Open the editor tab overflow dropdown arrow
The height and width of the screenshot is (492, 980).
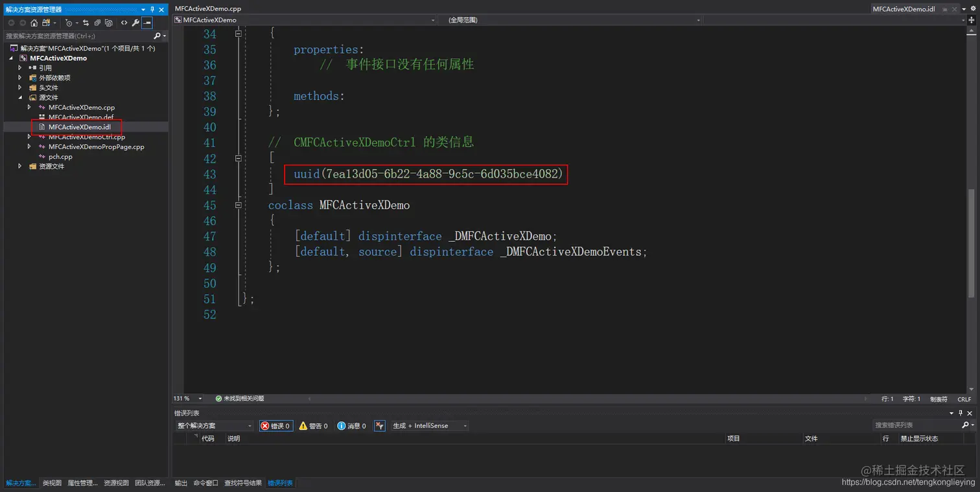tap(964, 9)
